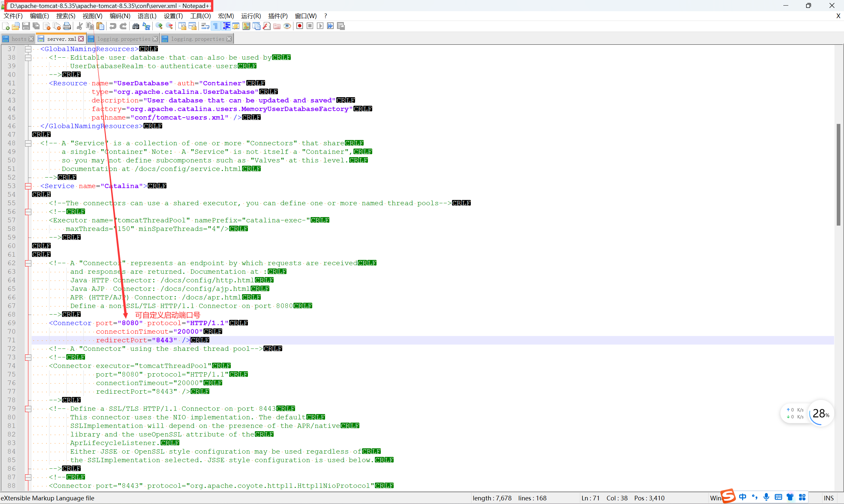Click the Save Recorded Macro icon
This screenshot has height=504, width=844.
[341, 26]
